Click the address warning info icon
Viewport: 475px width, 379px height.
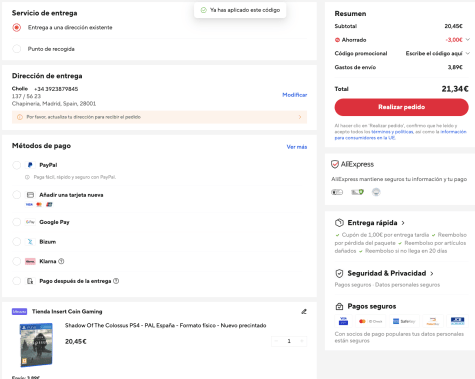pos(20,117)
